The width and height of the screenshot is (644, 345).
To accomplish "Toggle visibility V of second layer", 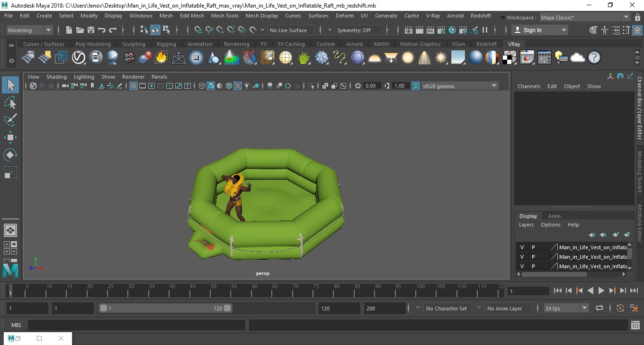I will tap(522, 257).
